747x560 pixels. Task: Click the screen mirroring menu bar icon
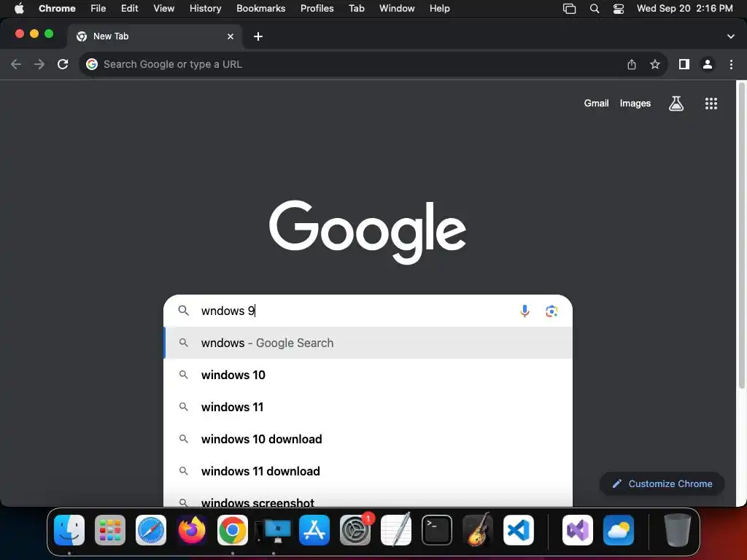[x=569, y=9]
